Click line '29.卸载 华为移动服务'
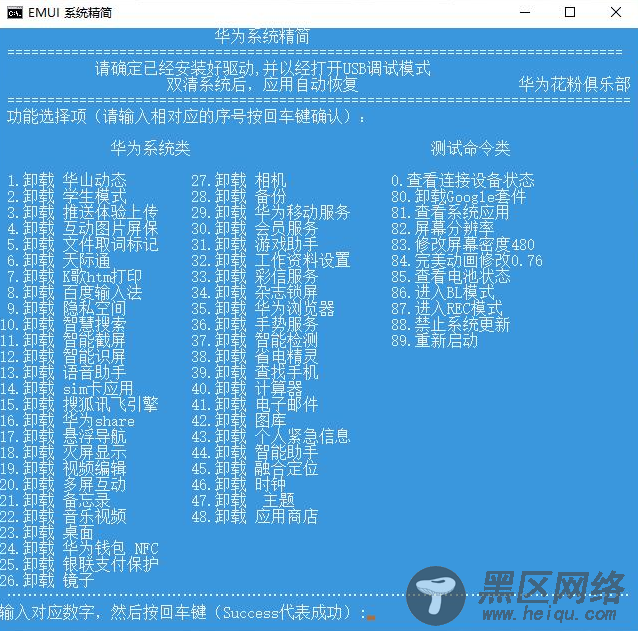 (271, 213)
